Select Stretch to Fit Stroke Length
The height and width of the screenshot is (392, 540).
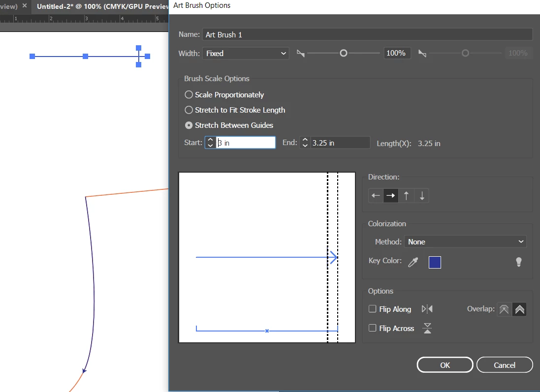point(235,110)
